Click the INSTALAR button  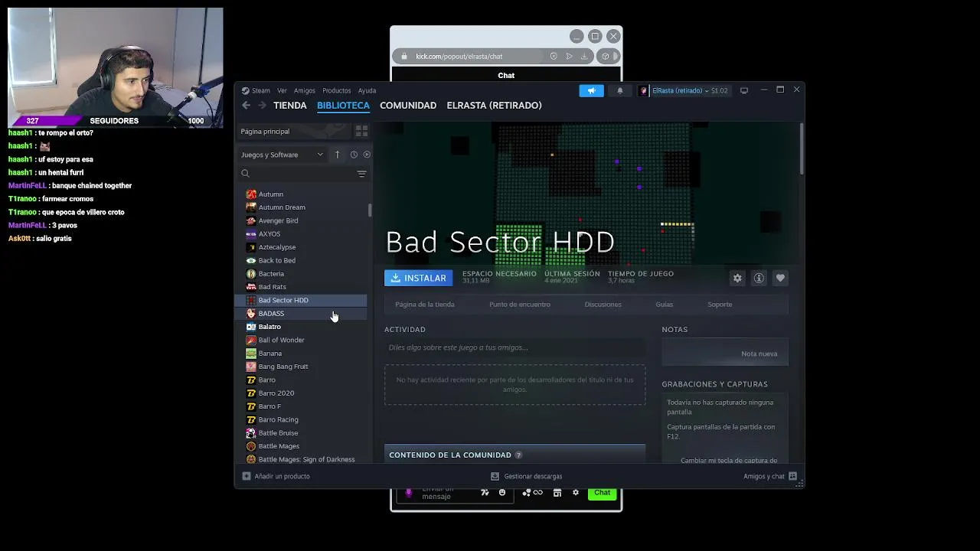click(x=418, y=278)
